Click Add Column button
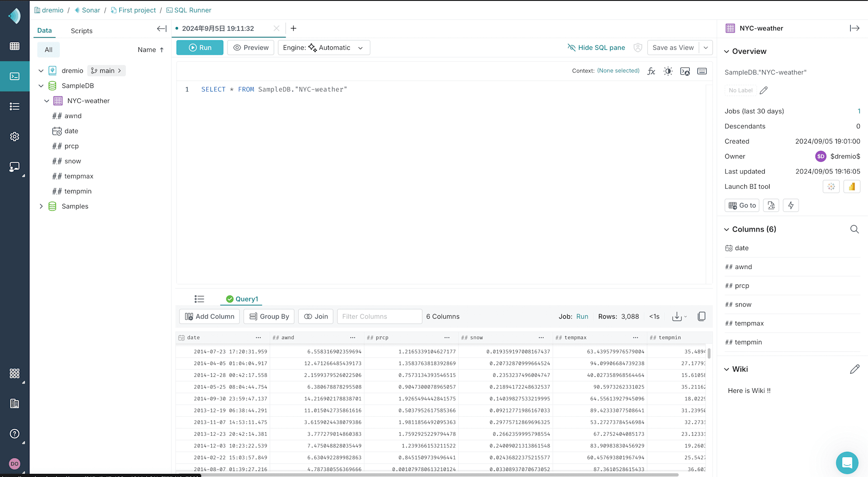Viewport: 868px width, 477px height. click(210, 317)
